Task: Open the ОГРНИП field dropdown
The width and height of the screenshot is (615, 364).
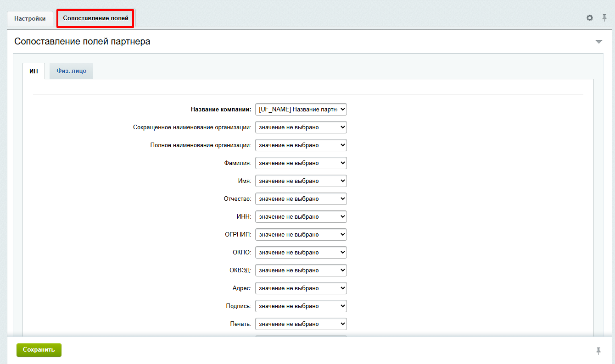Action: [x=301, y=235]
